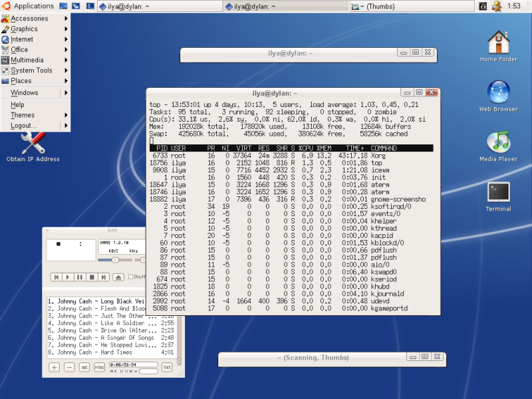Start playback in BMP player
The image size is (532, 399).
click(x=68, y=277)
